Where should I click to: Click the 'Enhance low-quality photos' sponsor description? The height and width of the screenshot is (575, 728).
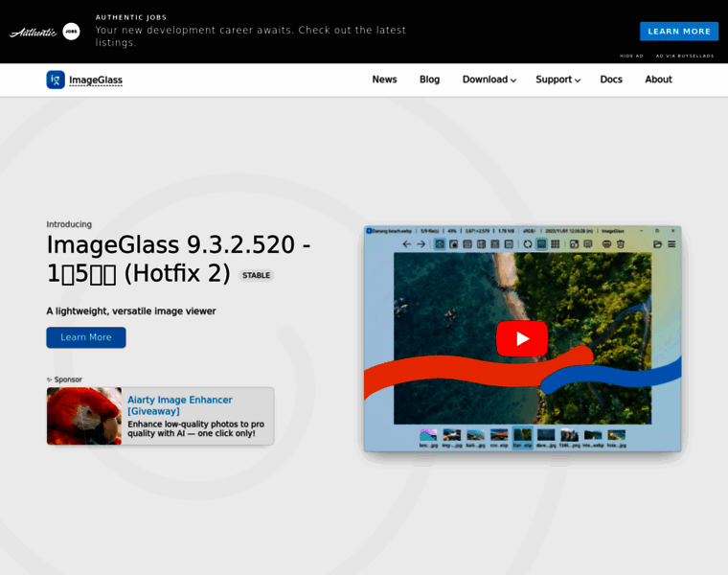(x=196, y=428)
